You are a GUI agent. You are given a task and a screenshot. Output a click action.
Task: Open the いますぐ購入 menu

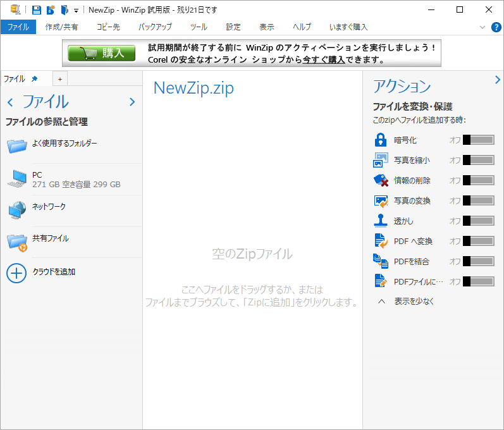[348, 27]
